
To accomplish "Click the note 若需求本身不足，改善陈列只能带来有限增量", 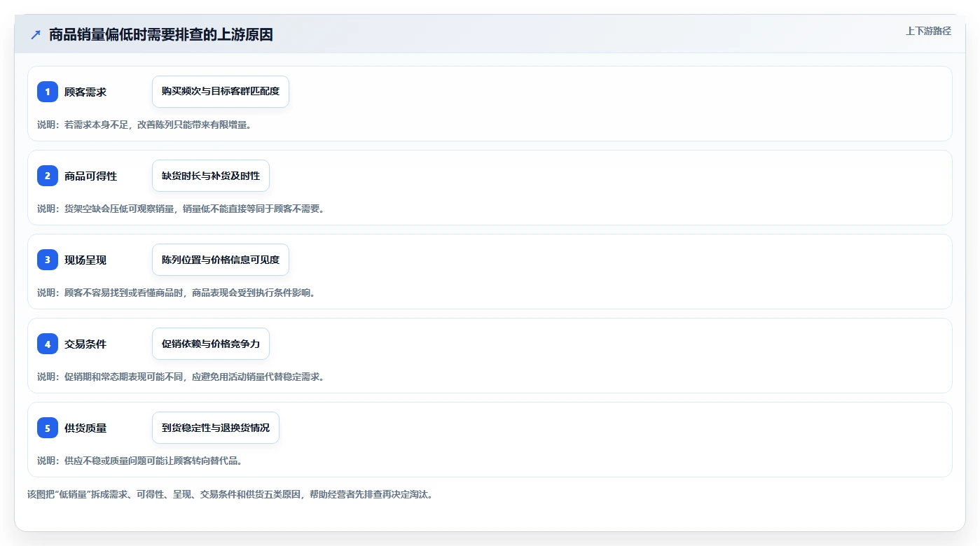I will [x=144, y=125].
